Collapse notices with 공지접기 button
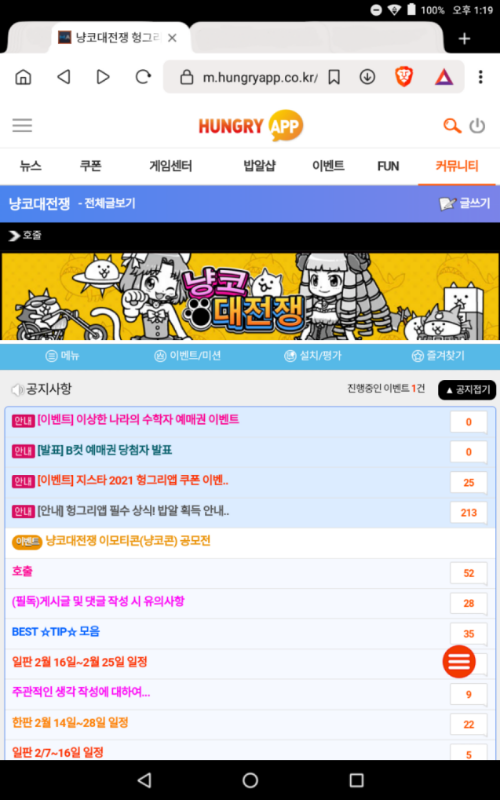Screen dimensions: 500x800 (467, 390)
